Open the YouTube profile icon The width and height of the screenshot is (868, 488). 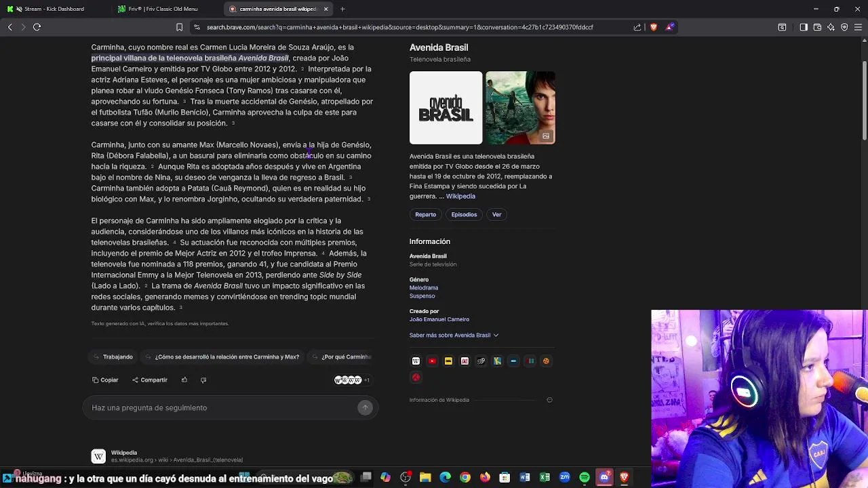click(x=432, y=361)
